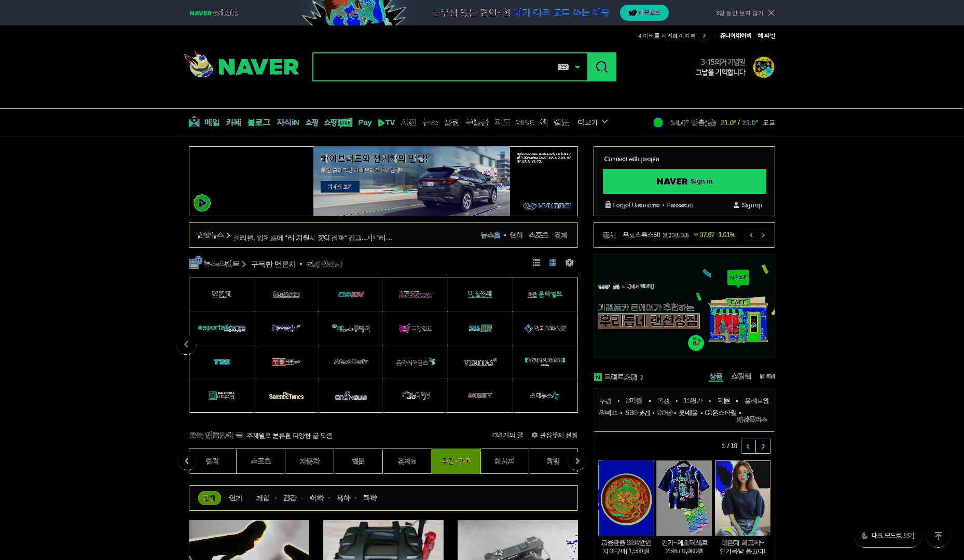
Task: Select the 스포츠 topic tab
Action: click(260, 461)
